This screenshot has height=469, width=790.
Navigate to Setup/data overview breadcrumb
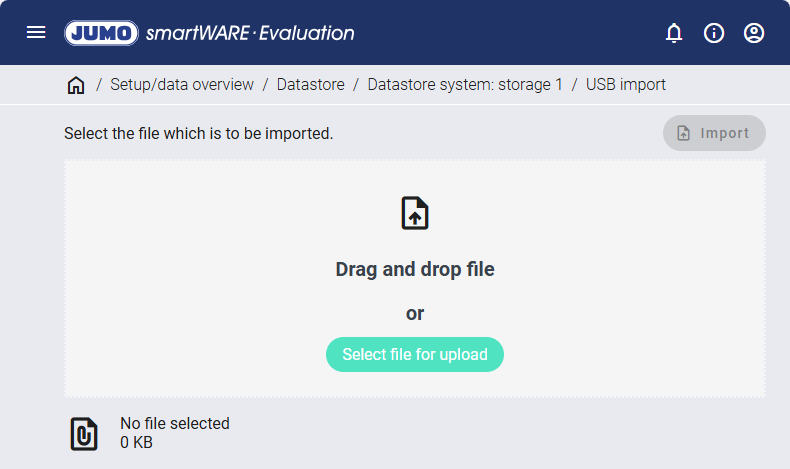pyautogui.click(x=182, y=85)
